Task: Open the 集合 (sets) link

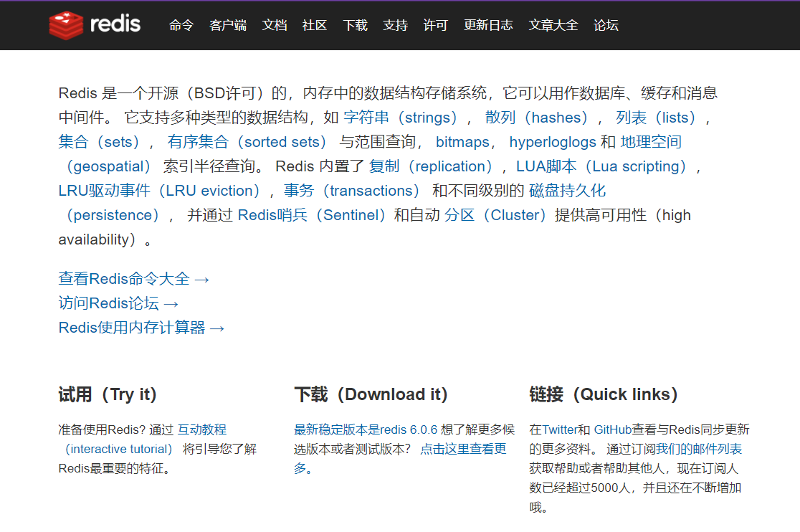Action: coord(99,142)
